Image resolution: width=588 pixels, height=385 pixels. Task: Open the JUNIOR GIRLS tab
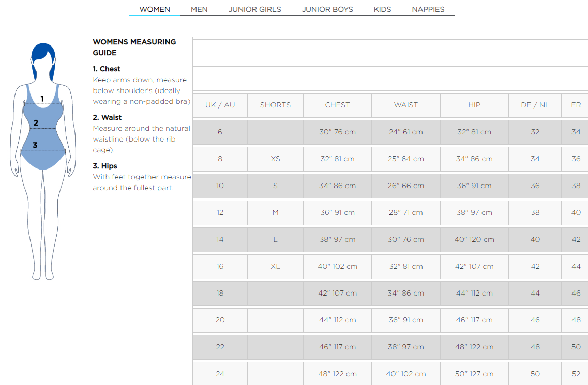[254, 9]
